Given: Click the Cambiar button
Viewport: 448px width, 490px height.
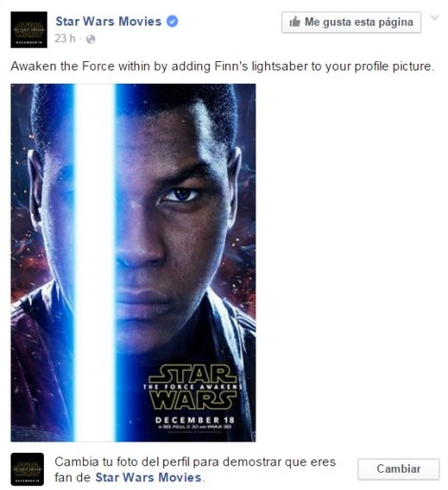Looking at the screenshot, I should [x=398, y=469].
